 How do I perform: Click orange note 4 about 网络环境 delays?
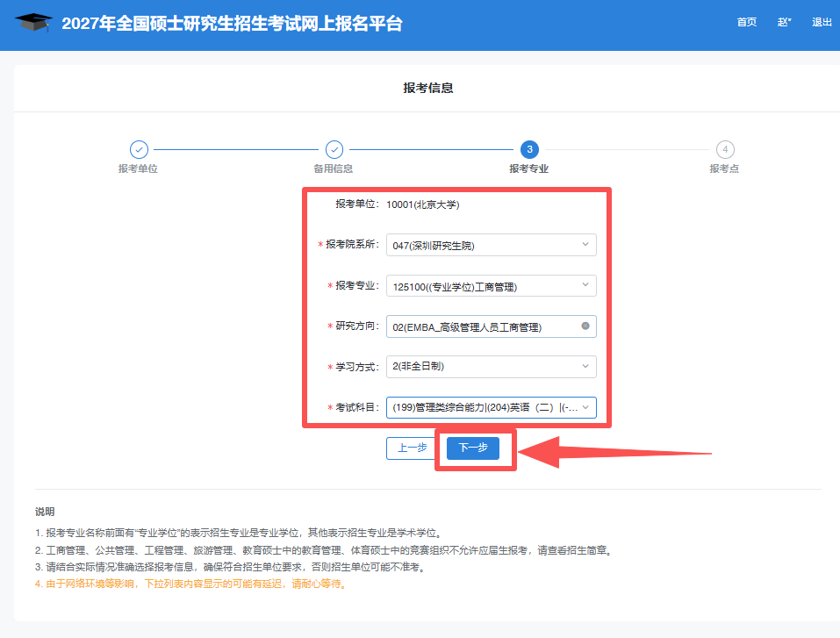click(x=192, y=584)
